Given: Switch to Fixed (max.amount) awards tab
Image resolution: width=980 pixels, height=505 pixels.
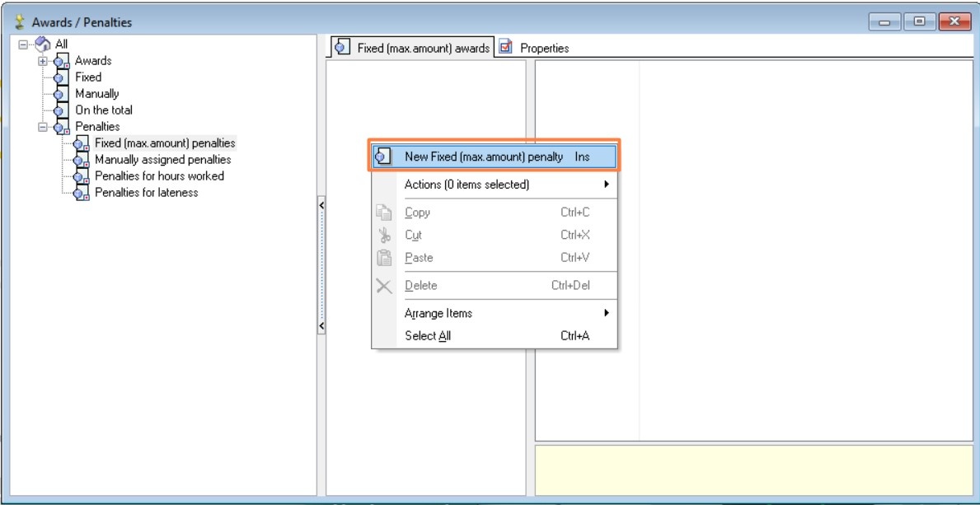Looking at the screenshot, I should [412, 48].
